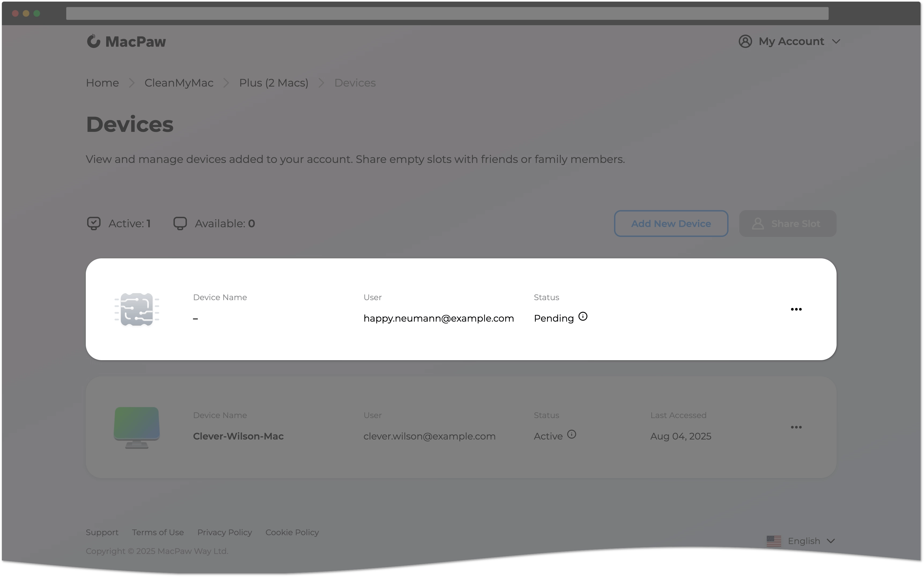
Task: Go to the Home breadcrumb
Action: 102,83
